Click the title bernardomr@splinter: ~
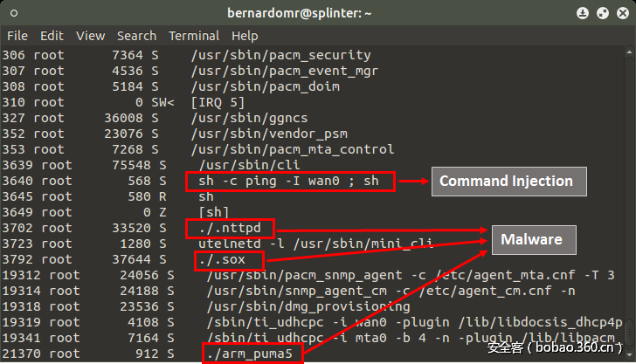Viewport: 636px width, 364px height. coord(300,13)
